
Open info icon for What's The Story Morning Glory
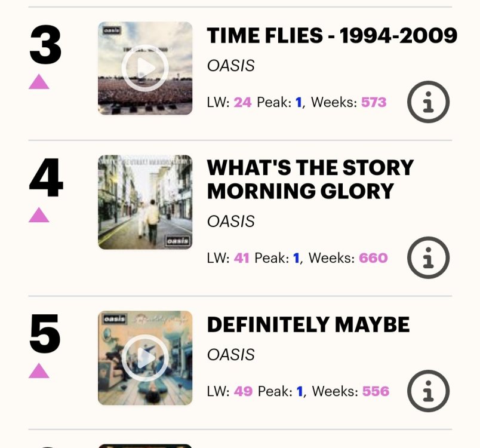point(428,258)
